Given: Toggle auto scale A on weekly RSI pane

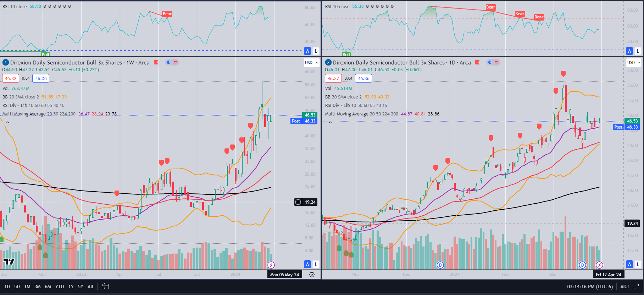Looking at the screenshot, I should [x=307, y=51].
